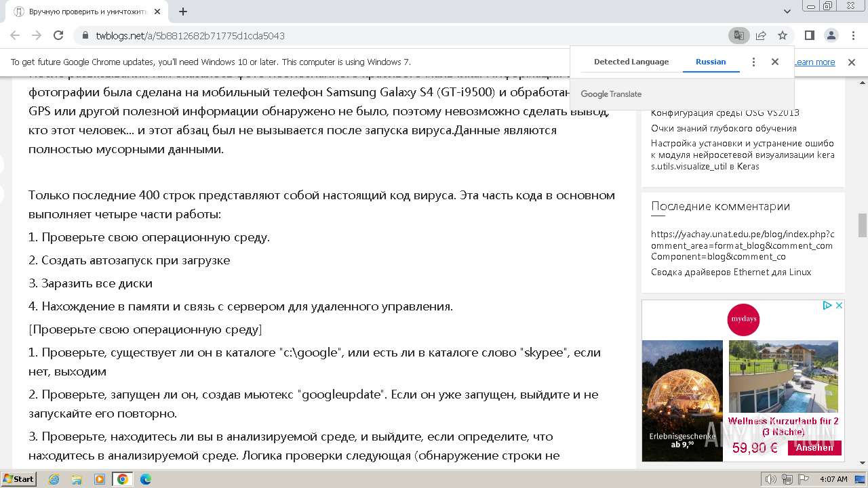868x488 pixels.
Task: Open the media player taskbar icon
Action: (x=100, y=479)
